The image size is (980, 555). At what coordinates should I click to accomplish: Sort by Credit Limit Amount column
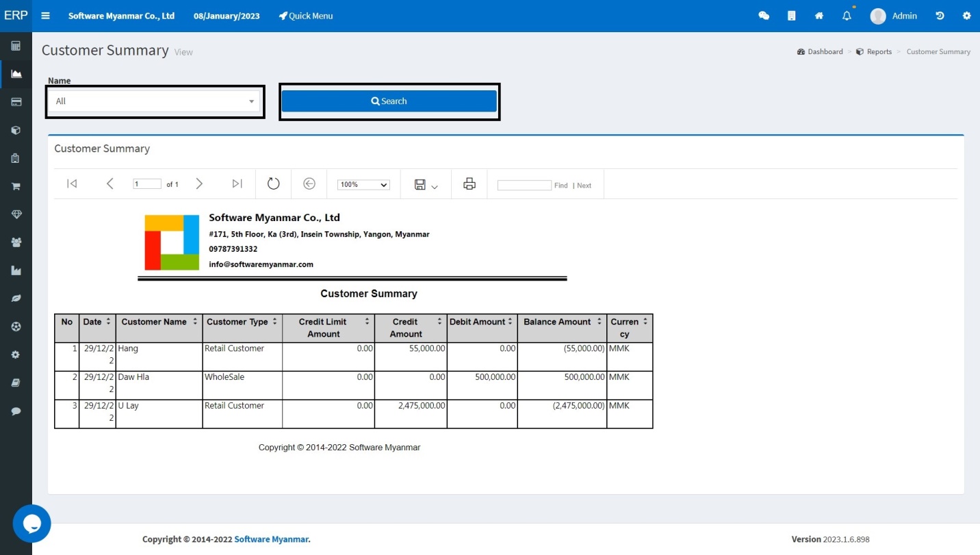coord(367,322)
